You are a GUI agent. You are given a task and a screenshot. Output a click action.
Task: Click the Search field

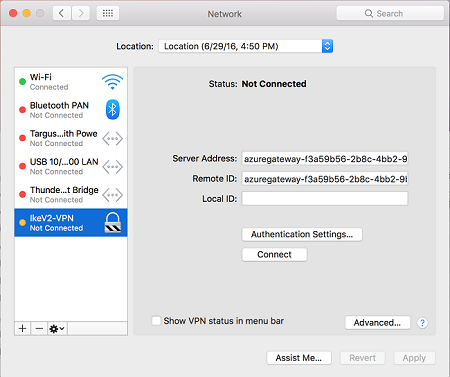coord(390,13)
